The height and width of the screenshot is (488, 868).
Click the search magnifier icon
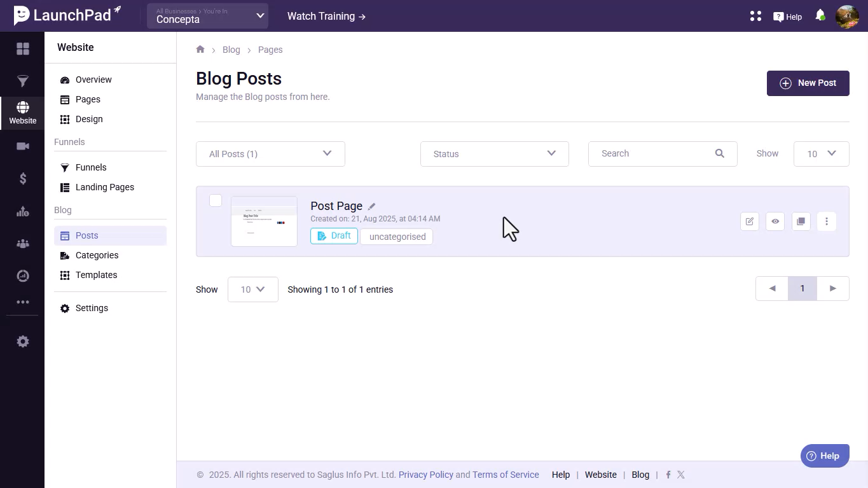(x=720, y=153)
